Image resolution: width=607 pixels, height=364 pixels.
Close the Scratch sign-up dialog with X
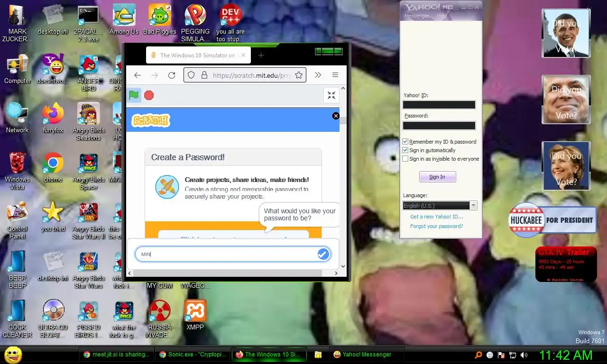point(336,116)
